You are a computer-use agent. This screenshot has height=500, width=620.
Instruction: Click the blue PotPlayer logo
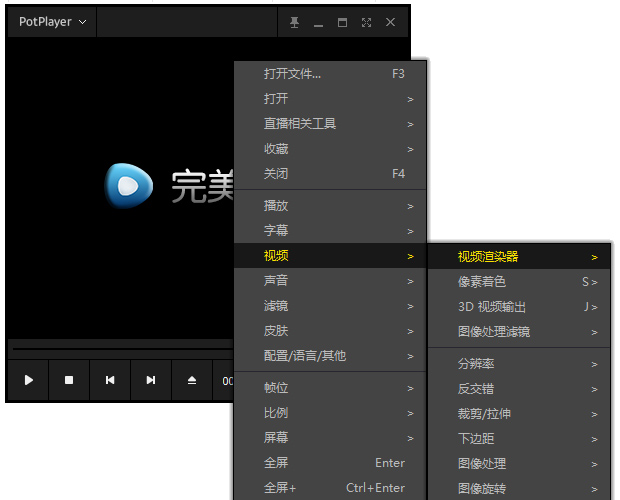coord(130,185)
